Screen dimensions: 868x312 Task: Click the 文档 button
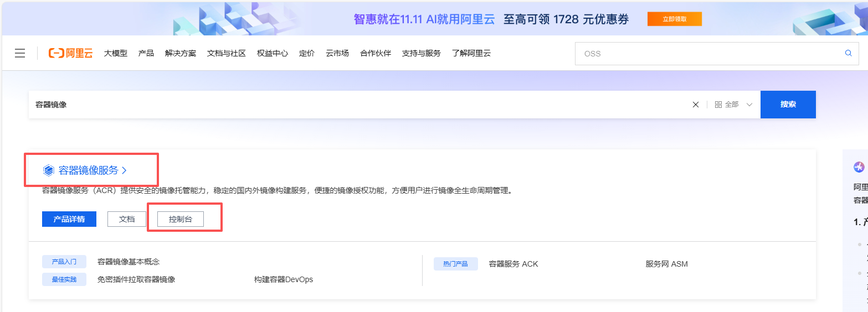click(127, 219)
